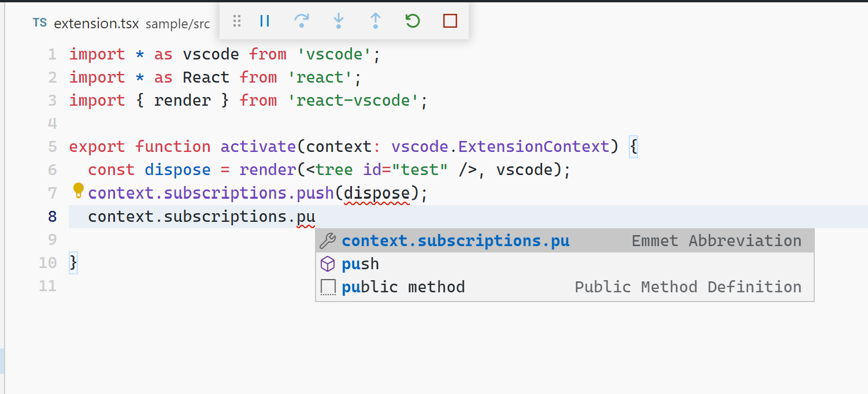Click the 'react-vscode' import string
The height and width of the screenshot is (394, 868).
click(x=353, y=101)
